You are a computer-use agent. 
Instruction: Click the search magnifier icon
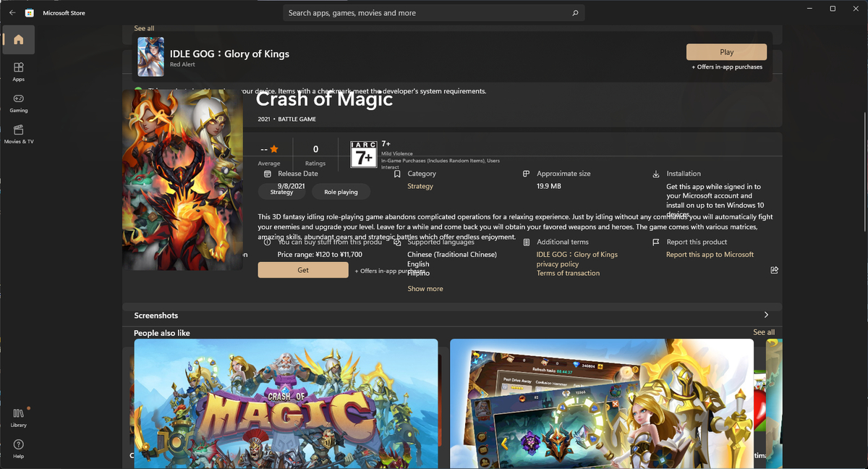coord(575,13)
